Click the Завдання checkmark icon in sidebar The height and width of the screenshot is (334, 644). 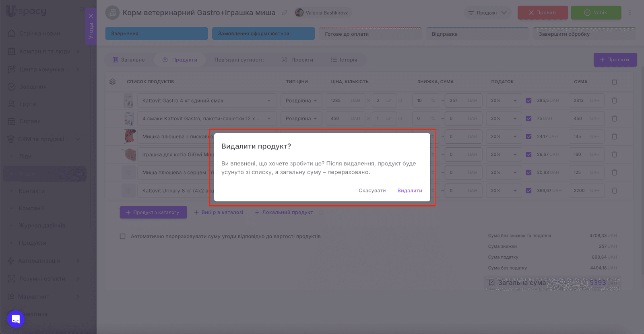coord(12,87)
